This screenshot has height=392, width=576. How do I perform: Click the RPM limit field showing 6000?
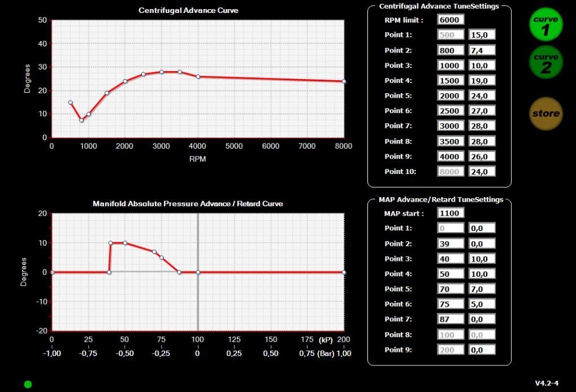click(451, 20)
